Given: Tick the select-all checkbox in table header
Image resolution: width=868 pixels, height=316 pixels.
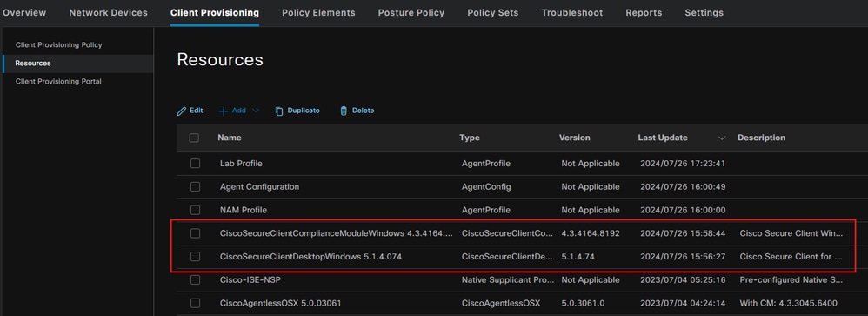Looking at the screenshot, I should pyautogui.click(x=194, y=138).
